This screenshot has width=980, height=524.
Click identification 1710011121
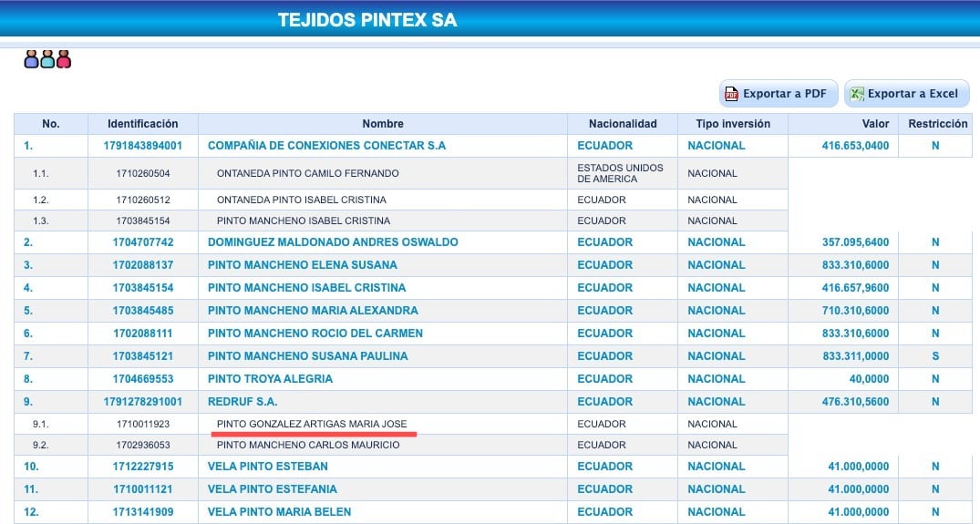tap(143, 489)
